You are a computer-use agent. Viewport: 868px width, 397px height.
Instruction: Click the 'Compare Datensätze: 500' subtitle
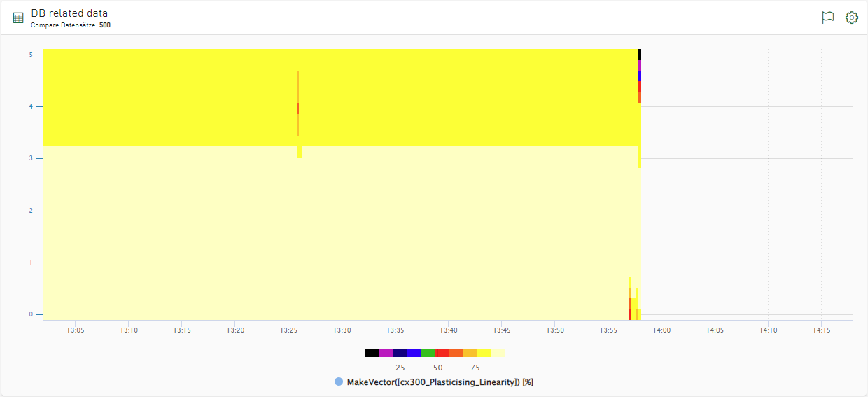point(71,25)
